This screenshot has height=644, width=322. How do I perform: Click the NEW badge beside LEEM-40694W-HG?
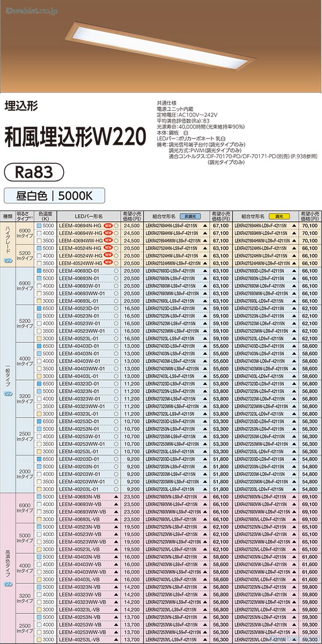(107, 234)
